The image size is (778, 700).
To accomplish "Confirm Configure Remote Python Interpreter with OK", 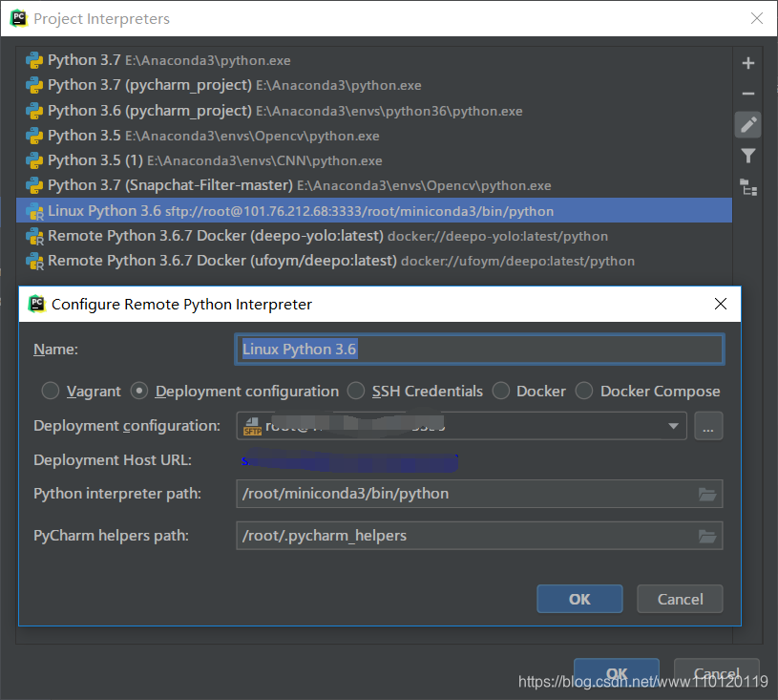I will coord(579,599).
